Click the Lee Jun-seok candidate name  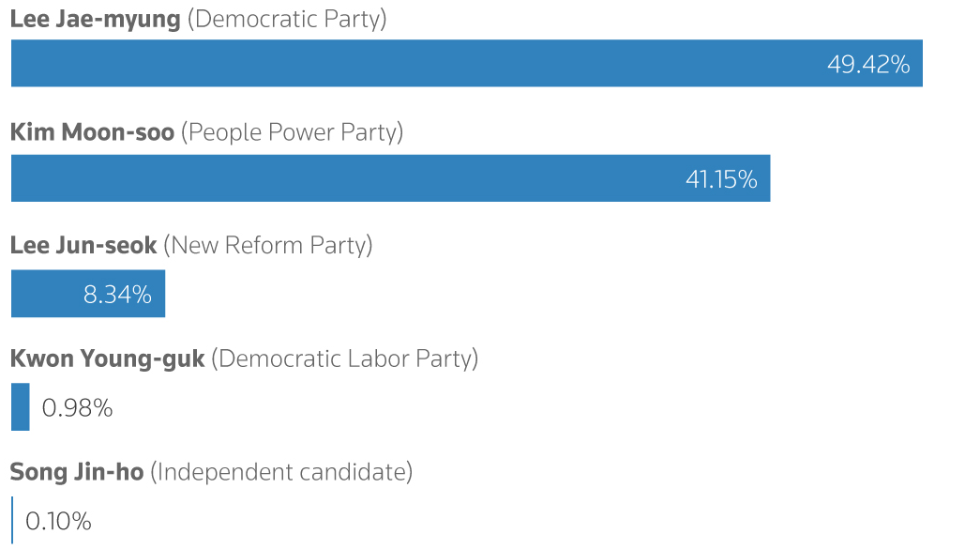(x=83, y=245)
